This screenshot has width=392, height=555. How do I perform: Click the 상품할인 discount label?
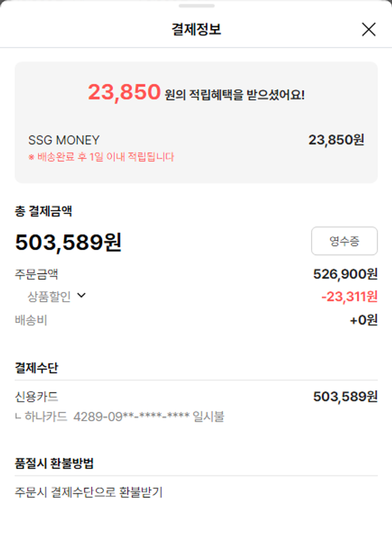click(49, 297)
